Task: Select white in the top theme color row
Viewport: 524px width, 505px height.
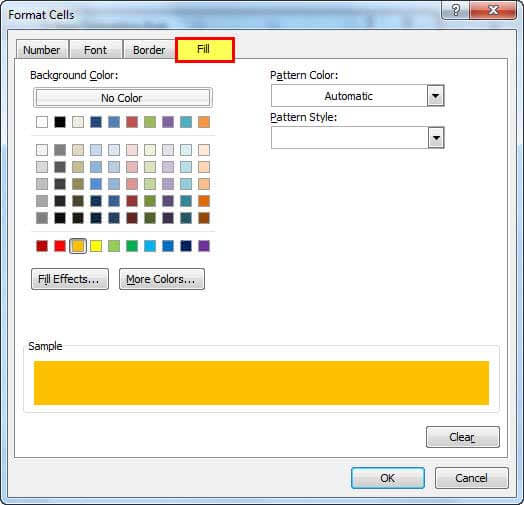Action: pyautogui.click(x=42, y=122)
